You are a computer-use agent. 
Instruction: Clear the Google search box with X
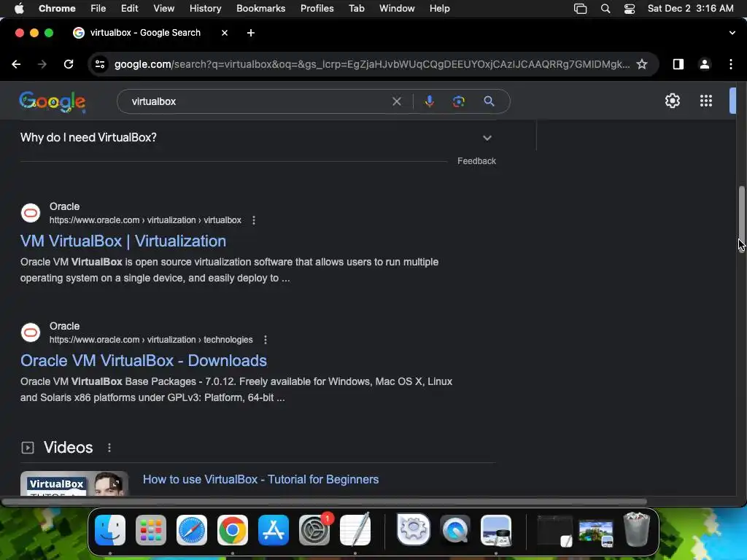click(396, 101)
